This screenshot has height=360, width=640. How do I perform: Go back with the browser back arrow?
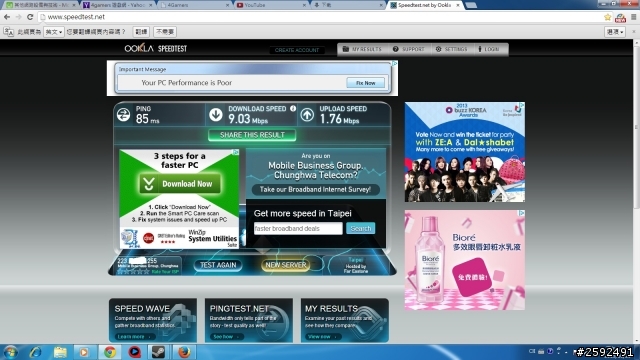tap(7, 17)
